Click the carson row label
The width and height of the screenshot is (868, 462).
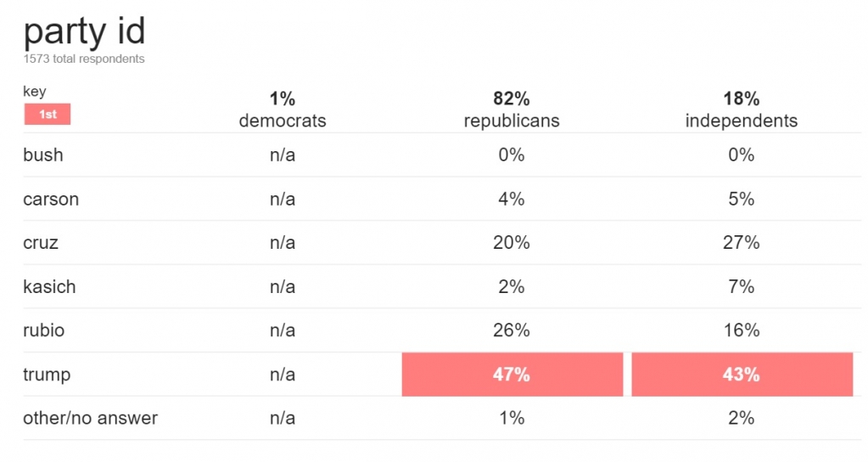coord(51,200)
